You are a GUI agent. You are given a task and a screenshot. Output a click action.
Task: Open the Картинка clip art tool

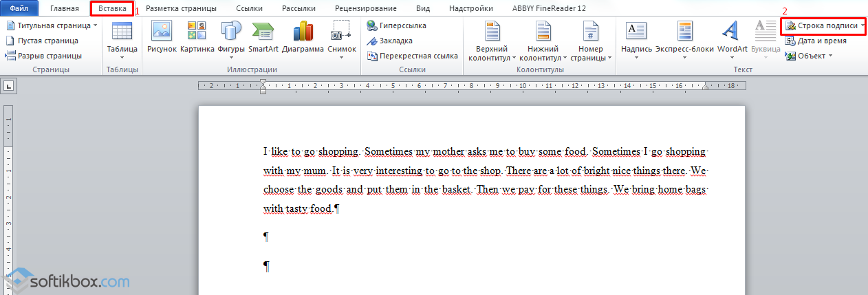click(x=197, y=32)
